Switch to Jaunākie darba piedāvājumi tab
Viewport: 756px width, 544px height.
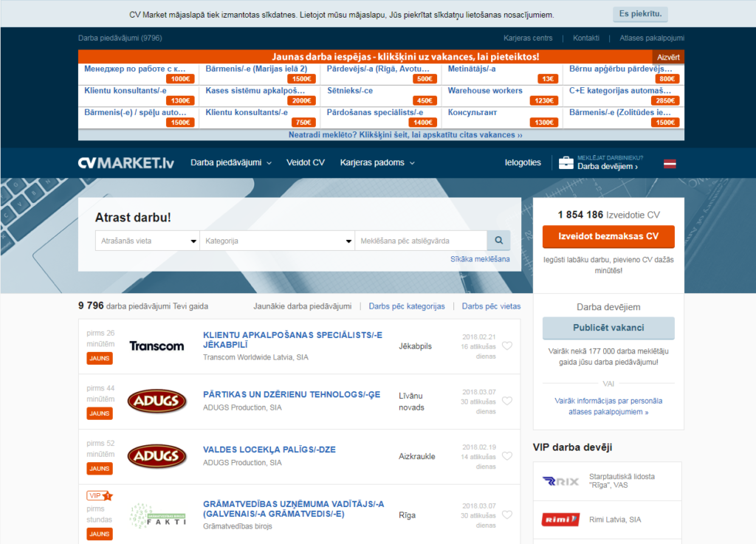[302, 306]
